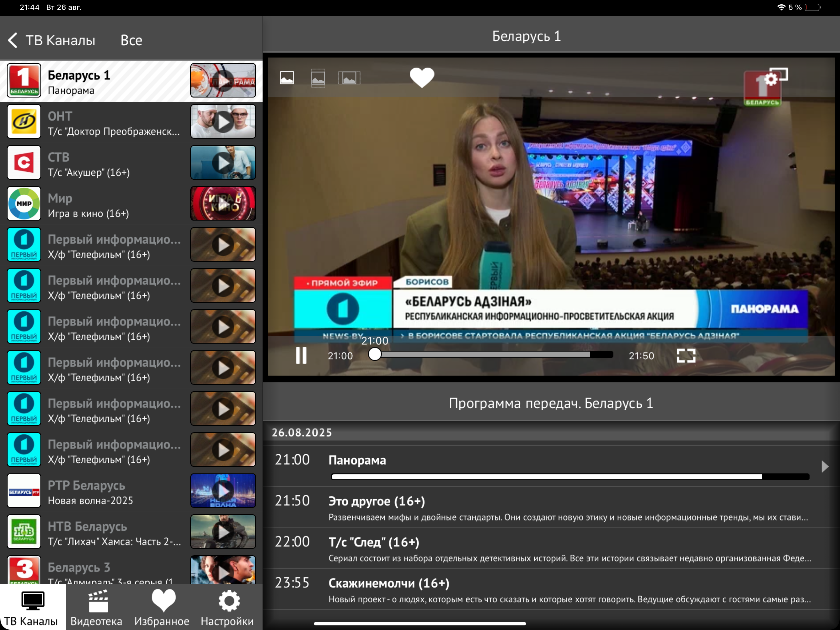The image size is (840, 630).
Task: Open the Все channel category filter
Action: [131, 40]
